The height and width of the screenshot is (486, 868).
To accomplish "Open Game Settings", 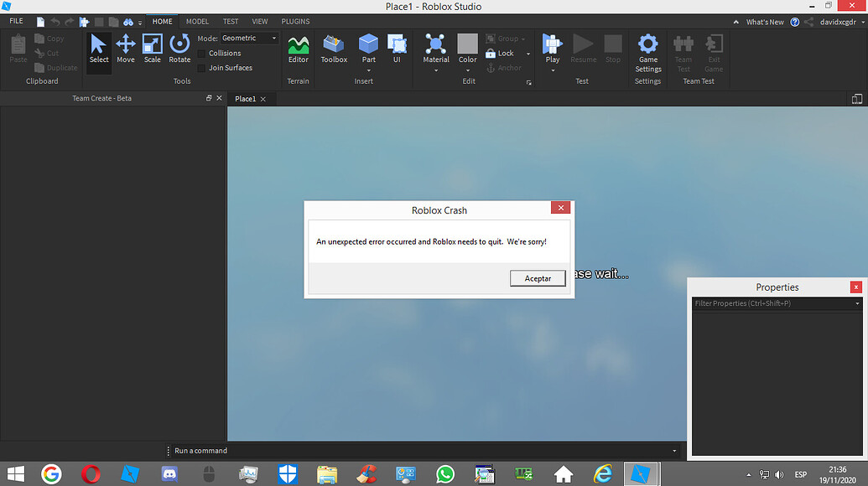I will (648, 53).
